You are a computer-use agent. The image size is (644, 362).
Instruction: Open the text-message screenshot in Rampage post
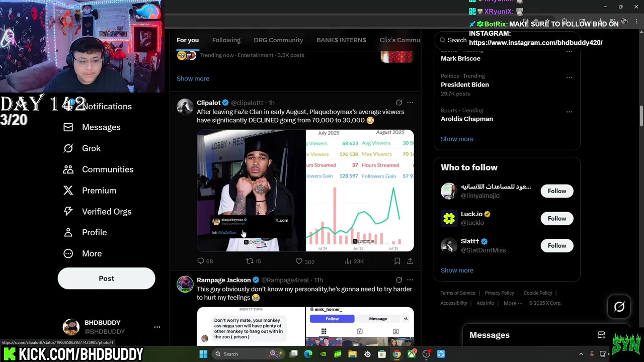tap(251, 327)
